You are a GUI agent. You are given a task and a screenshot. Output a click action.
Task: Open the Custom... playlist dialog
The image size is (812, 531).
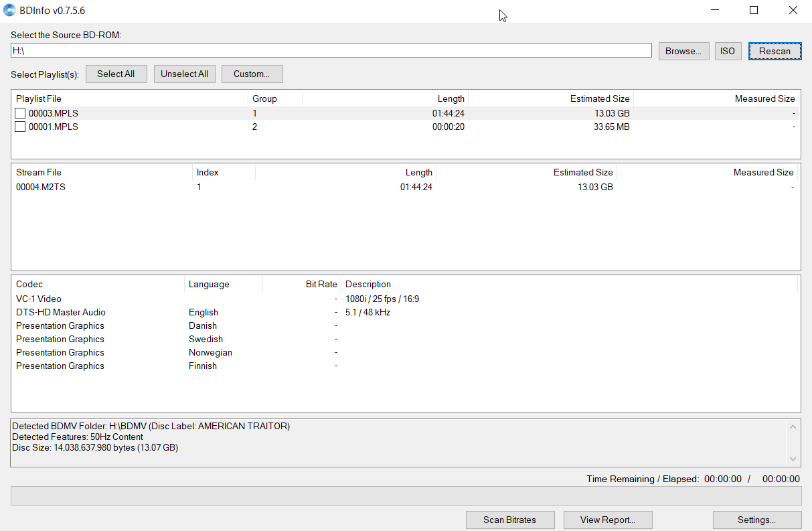point(252,74)
